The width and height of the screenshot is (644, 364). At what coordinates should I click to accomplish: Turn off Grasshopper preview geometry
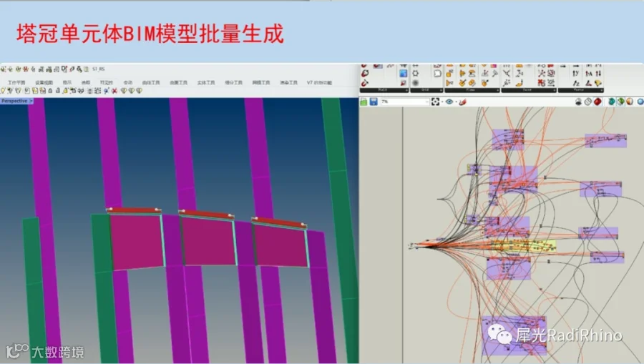pos(579,102)
